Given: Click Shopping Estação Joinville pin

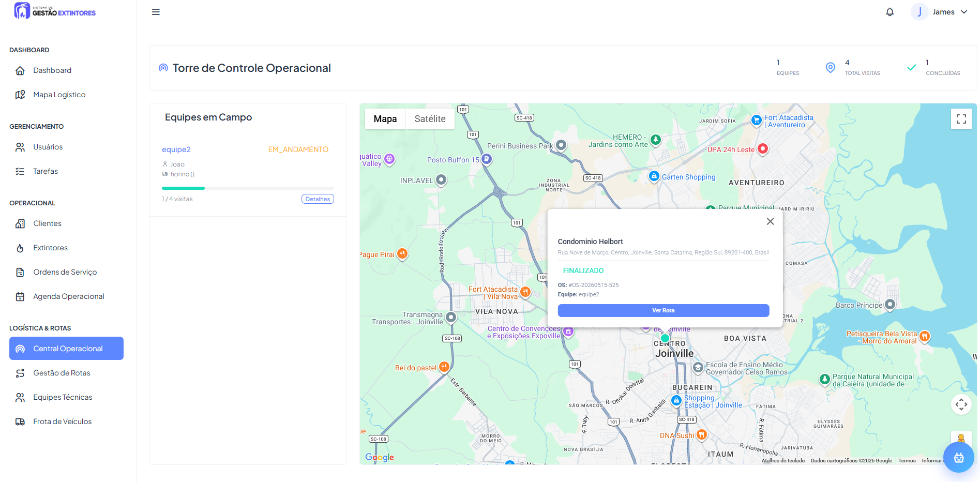Looking at the screenshot, I should click(x=676, y=400).
